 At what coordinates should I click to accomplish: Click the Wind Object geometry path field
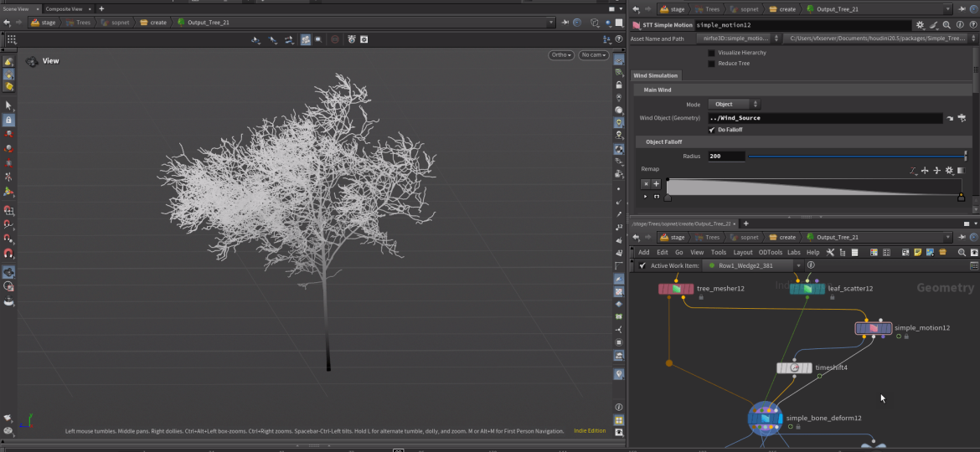click(x=824, y=119)
